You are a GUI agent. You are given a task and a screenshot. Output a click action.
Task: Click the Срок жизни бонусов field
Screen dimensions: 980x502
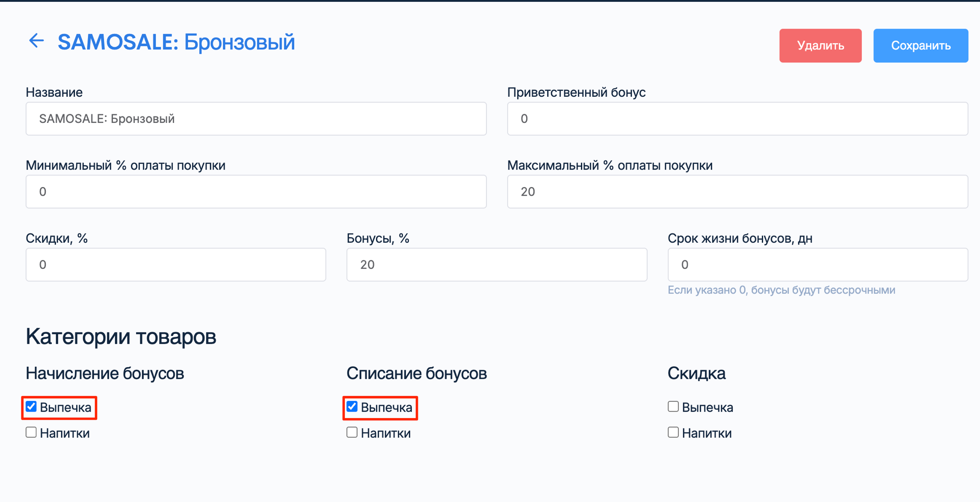817,264
